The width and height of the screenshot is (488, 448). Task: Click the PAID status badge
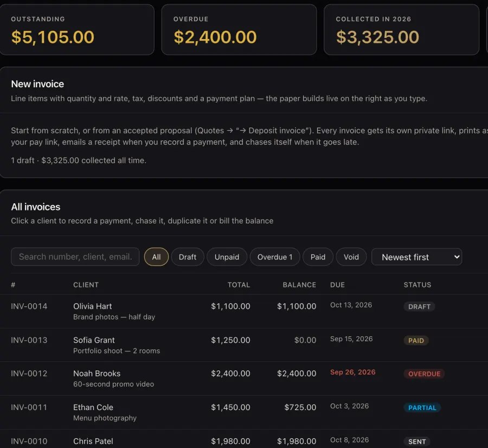pos(416,341)
